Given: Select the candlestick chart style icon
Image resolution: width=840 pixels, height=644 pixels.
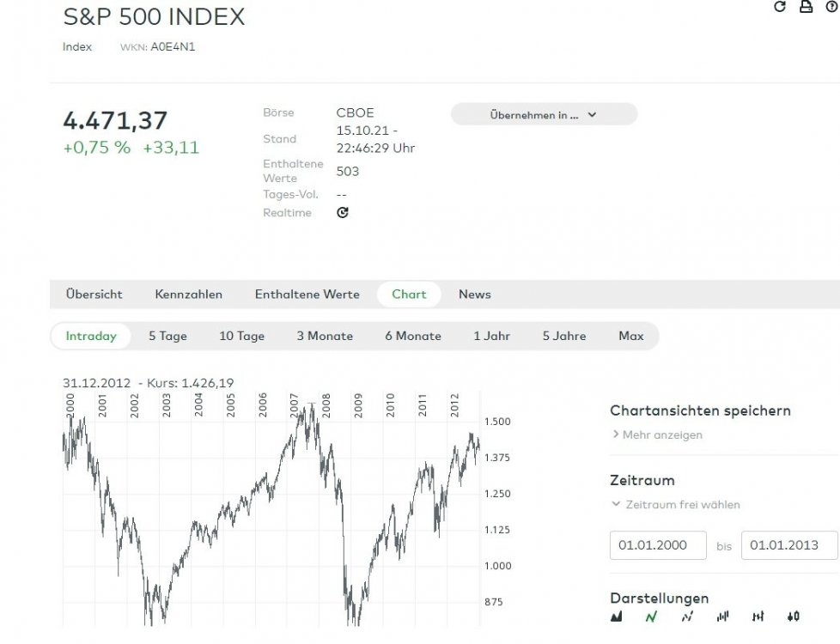Looking at the screenshot, I should click(793, 617).
